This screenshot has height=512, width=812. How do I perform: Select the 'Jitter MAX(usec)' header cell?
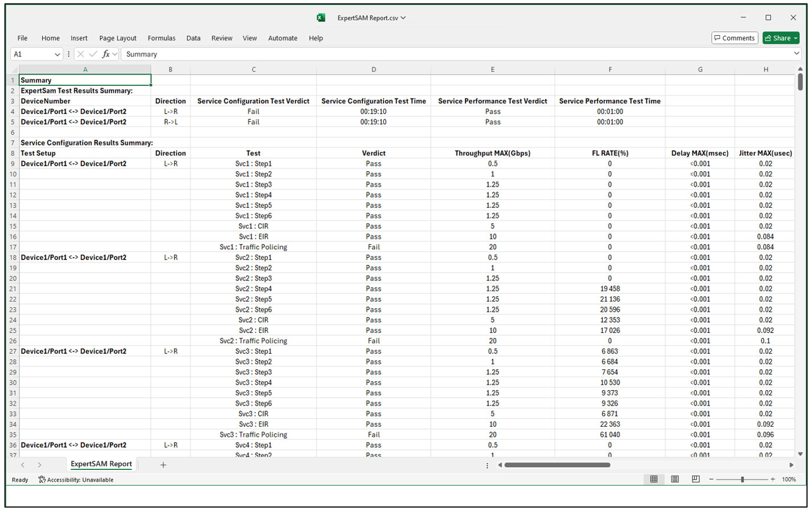click(x=765, y=153)
